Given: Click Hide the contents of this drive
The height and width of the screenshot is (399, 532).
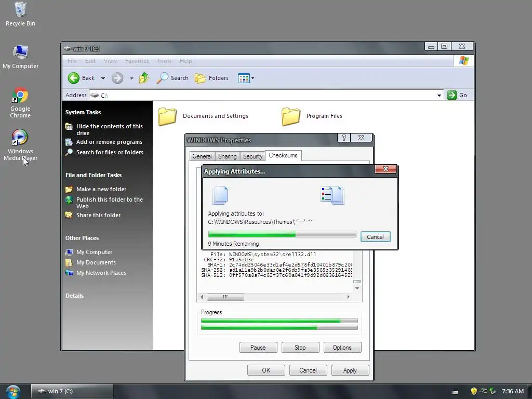Looking at the screenshot, I should [x=109, y=129].
